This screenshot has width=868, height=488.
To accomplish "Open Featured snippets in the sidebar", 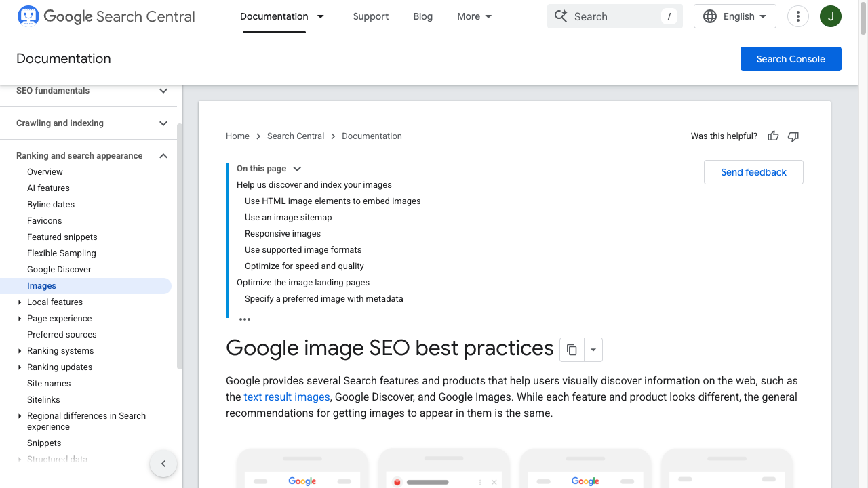I will point(62,237).
